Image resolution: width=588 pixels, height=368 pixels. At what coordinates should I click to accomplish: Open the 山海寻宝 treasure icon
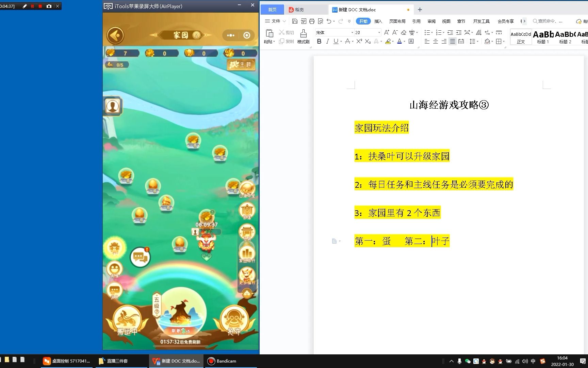coord(247,189)
